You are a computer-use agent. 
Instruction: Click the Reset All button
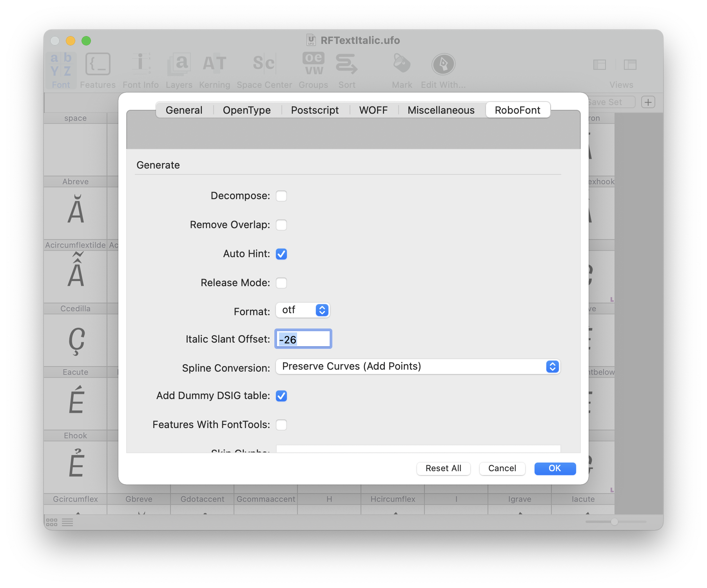point(443,468)
